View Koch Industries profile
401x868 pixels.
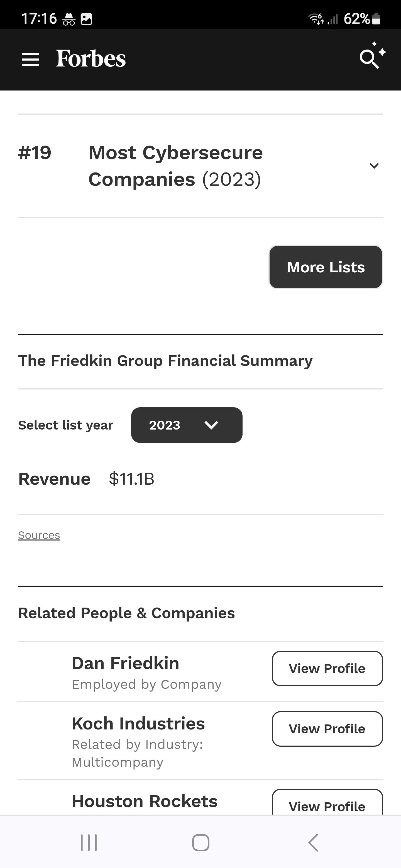(x=327, y=729)
